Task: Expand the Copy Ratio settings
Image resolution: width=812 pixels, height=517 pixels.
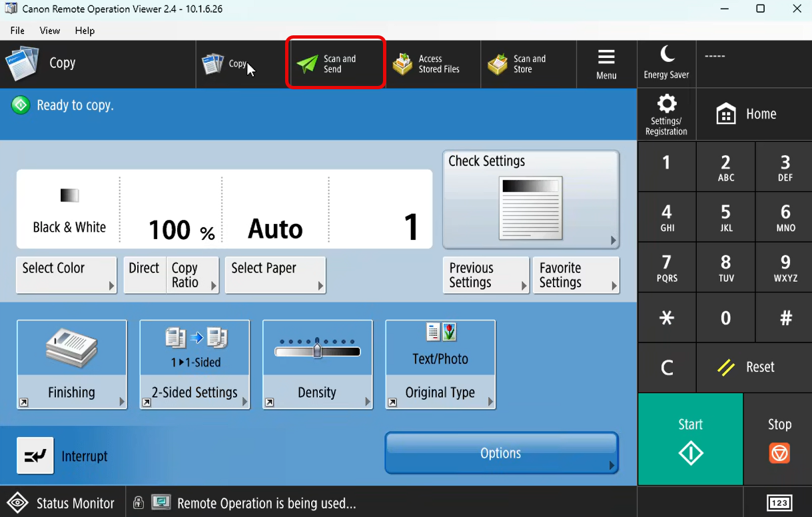Action: coord(193,274)
